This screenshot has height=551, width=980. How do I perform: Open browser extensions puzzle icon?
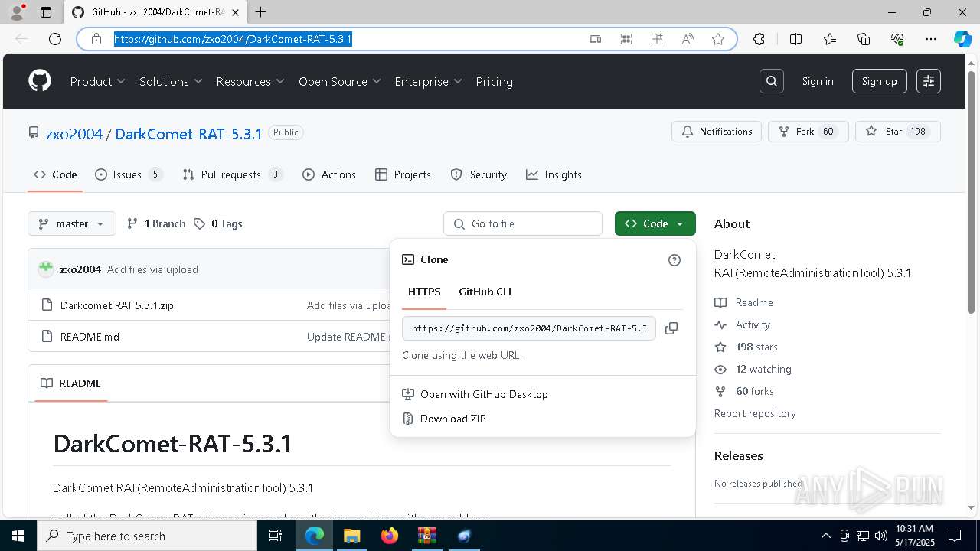(759, 39)
